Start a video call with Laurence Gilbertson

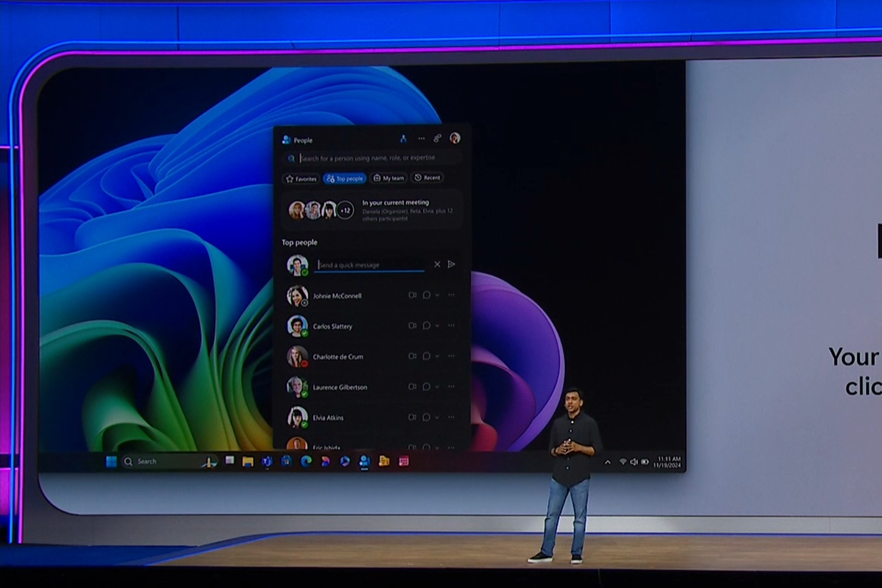coord(412,387)
